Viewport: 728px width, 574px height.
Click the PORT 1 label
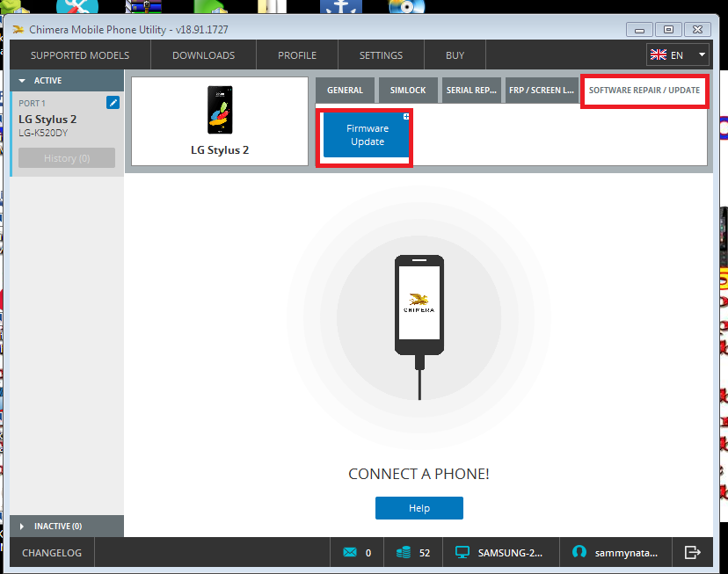32,104
